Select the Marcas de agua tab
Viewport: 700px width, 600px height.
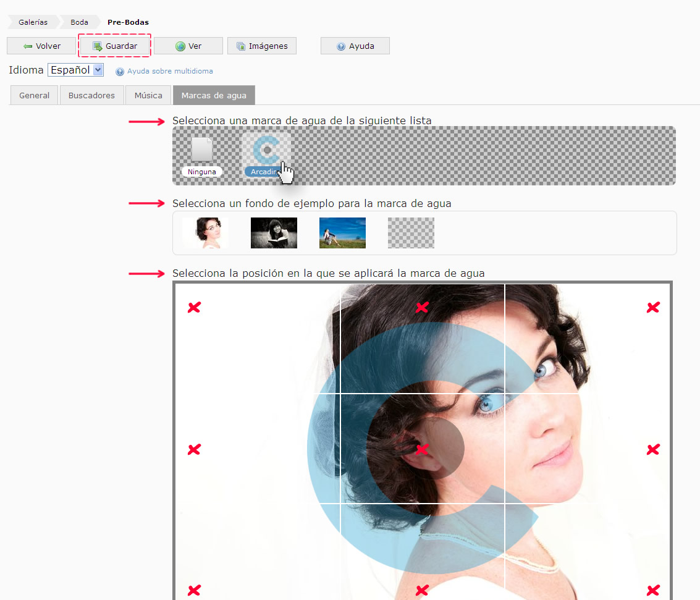click(214, 96)
